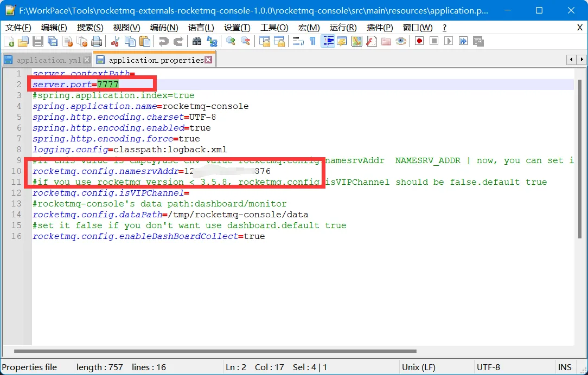Image resolution: width=588 pixels, height=375 pixels.
Task: Open the Document Map panel icon
Action: (x=356, y=41)
